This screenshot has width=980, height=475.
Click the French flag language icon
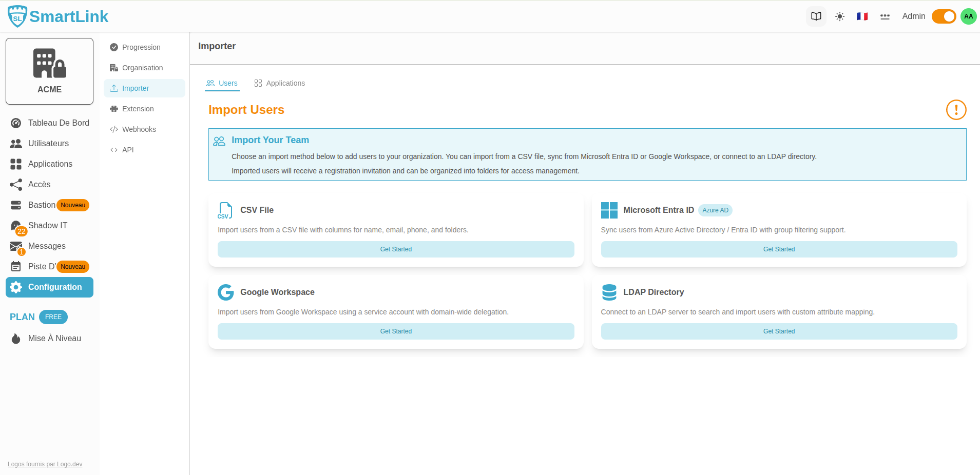862,16
